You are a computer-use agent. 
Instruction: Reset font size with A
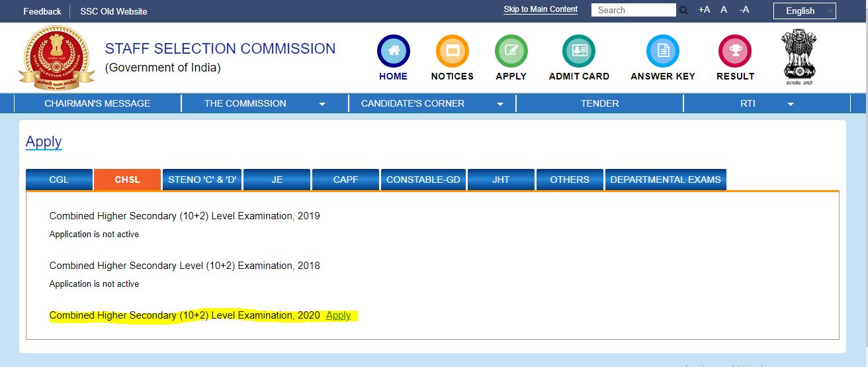[x=724, y=10]
